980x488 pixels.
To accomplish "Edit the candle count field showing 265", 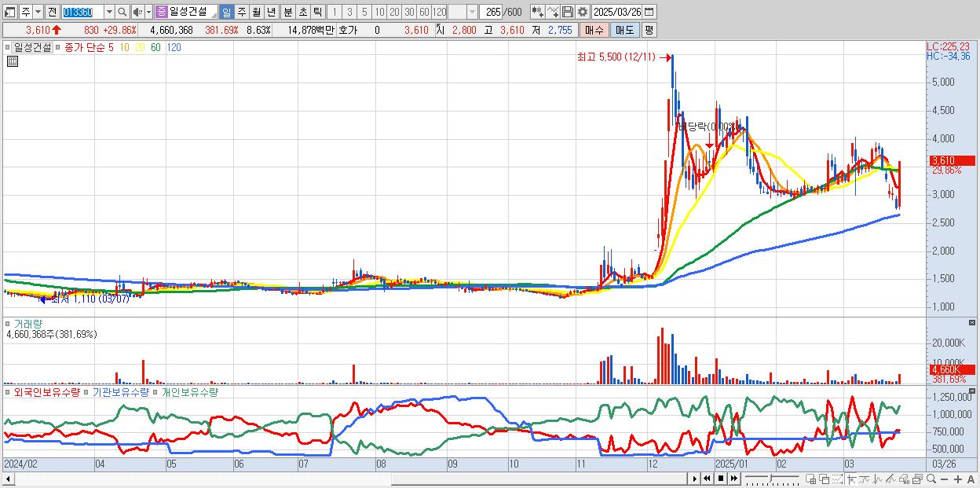I will (492, 12).
